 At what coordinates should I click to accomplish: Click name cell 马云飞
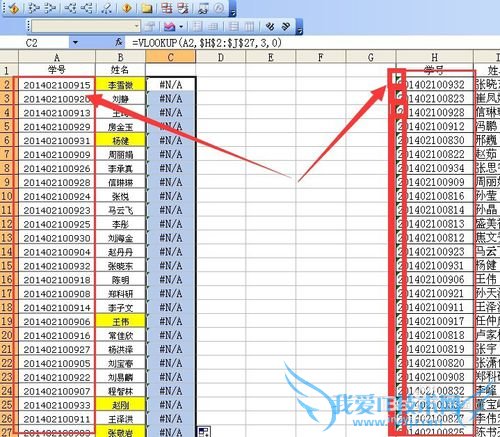[121, 210]
